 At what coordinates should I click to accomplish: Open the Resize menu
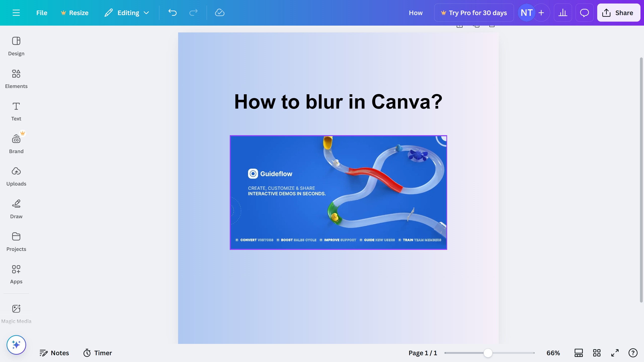click(74, 13)
